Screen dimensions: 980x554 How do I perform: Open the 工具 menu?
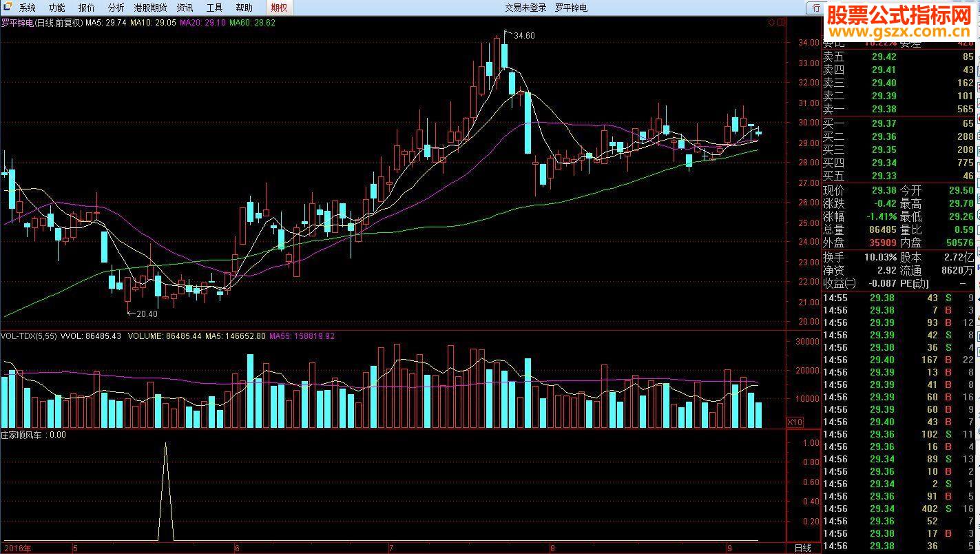214,8
